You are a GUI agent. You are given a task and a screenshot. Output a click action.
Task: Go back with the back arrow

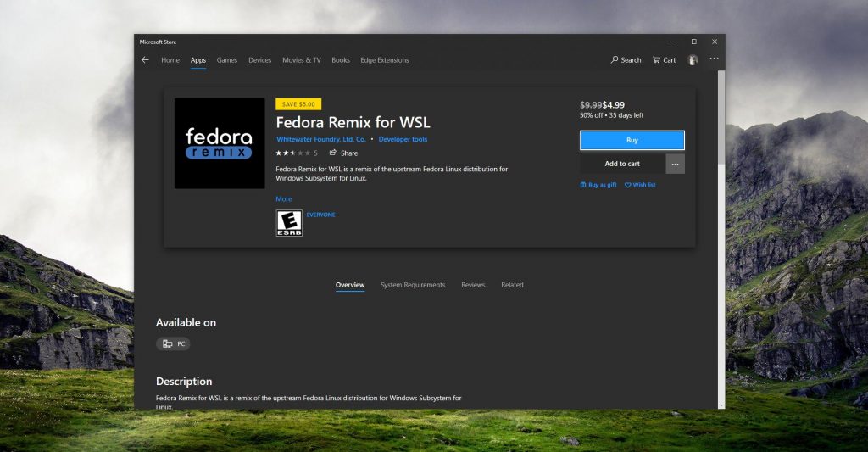(x=145, y=60)
